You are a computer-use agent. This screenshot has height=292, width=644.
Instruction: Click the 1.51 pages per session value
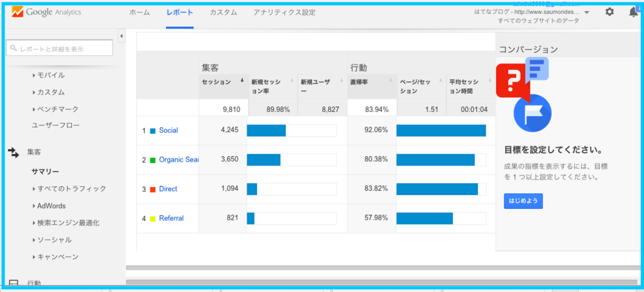pyautogui.click(x=431, y=109)
